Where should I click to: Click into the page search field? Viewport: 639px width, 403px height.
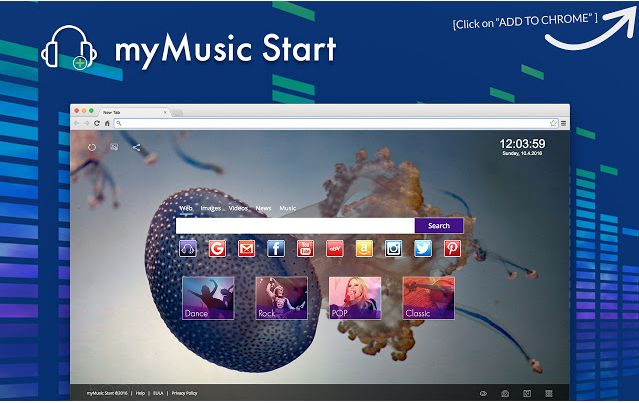point(295,226)
